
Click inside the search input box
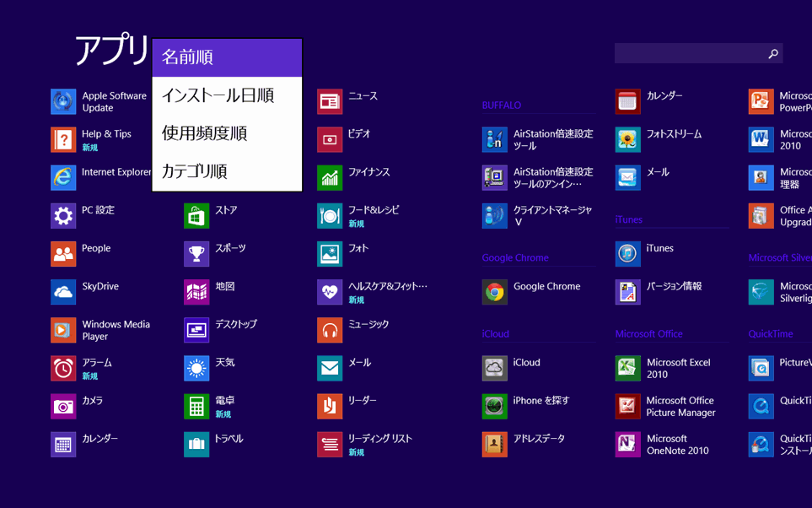click(x=691, y=53)
